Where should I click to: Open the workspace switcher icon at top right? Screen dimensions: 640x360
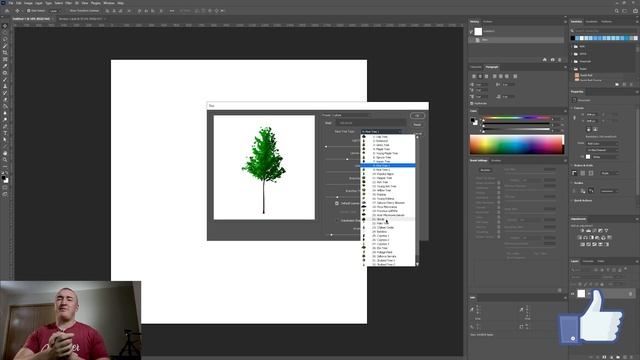(x=625, y=11)
